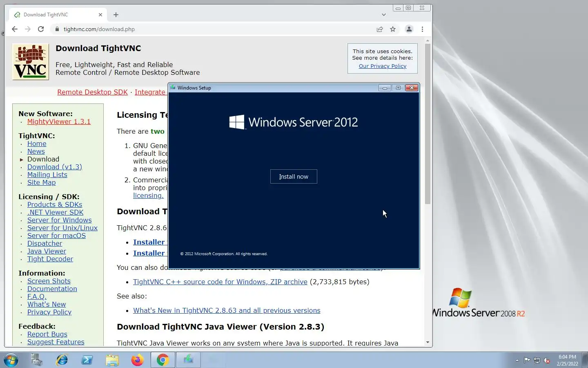Image resolution: width=588 pixels, height=368 pixels.
Task: Click Chrome's forward navigation arrow
Action: tap(28, 29)
